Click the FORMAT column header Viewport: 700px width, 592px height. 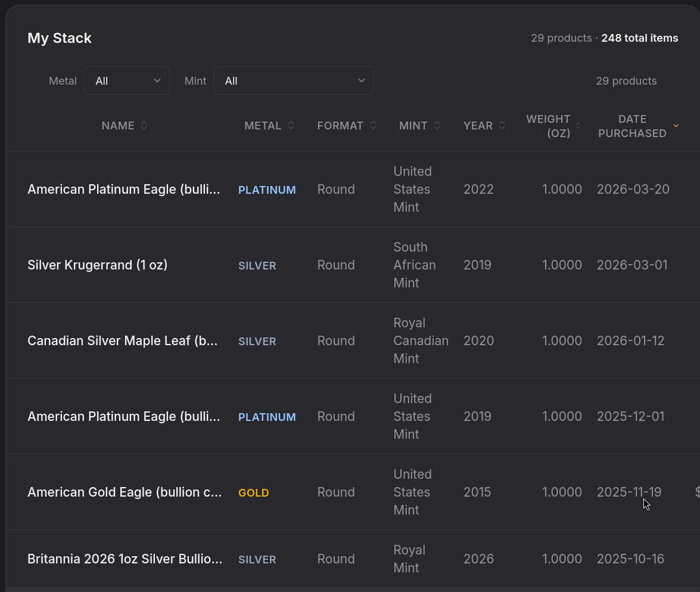coord(340,126)
